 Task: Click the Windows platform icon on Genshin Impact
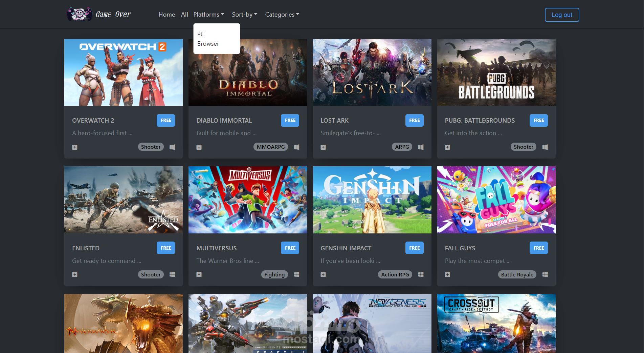pos(421,274)
